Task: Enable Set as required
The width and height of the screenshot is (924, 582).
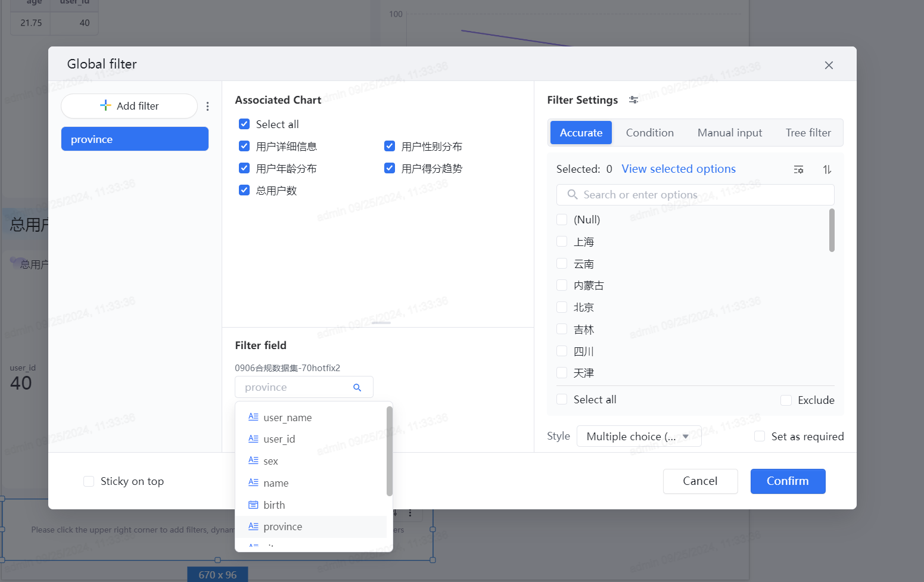Action: 760,436
